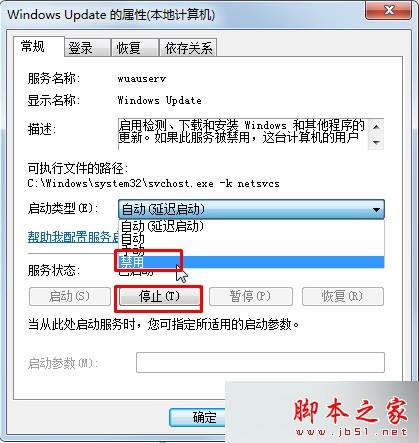Click the description box scroll-down arrow

point(376,142)
